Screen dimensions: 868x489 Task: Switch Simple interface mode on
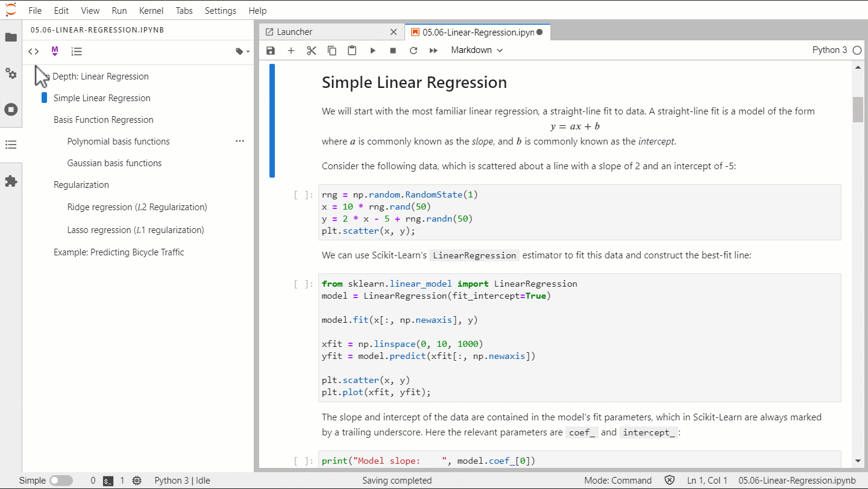[61, 480]
